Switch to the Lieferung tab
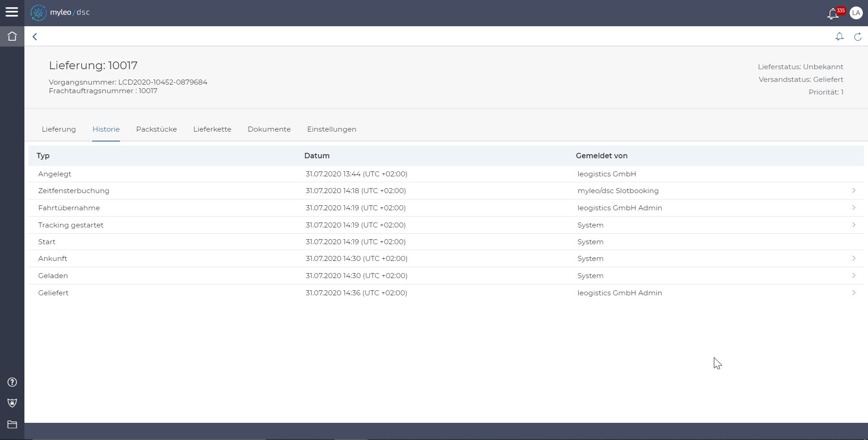The height and width of the screenshot is (440, 868). pos(59,129)
